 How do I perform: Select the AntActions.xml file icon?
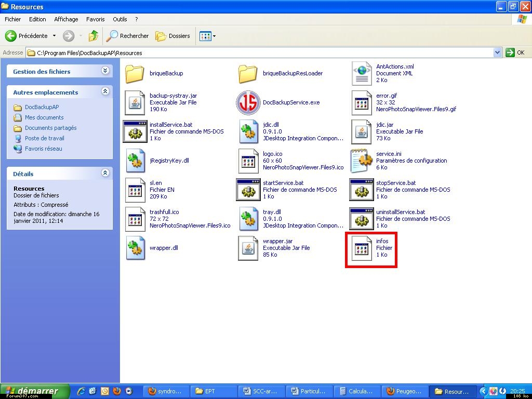coord(362,73)
